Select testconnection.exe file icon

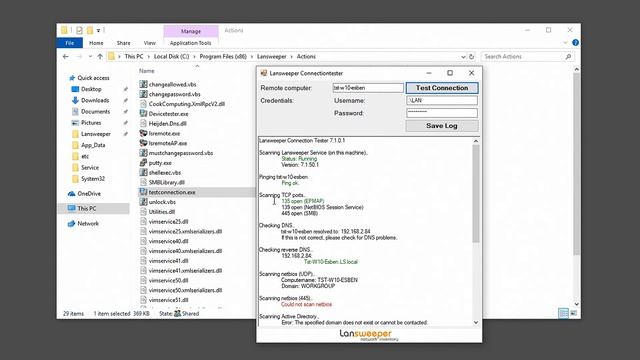[143, 192]
